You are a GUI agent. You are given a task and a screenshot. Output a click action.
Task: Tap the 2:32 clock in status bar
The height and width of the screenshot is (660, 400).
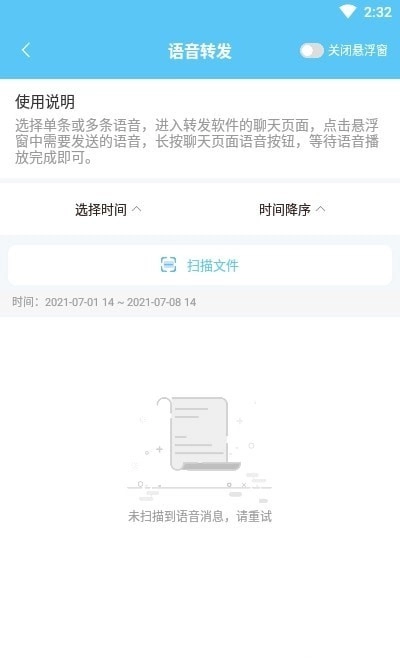pos(378,12)
